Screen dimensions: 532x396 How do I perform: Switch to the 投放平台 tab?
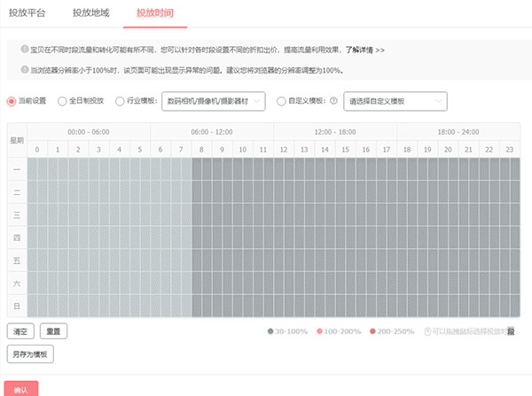point(27,14)
